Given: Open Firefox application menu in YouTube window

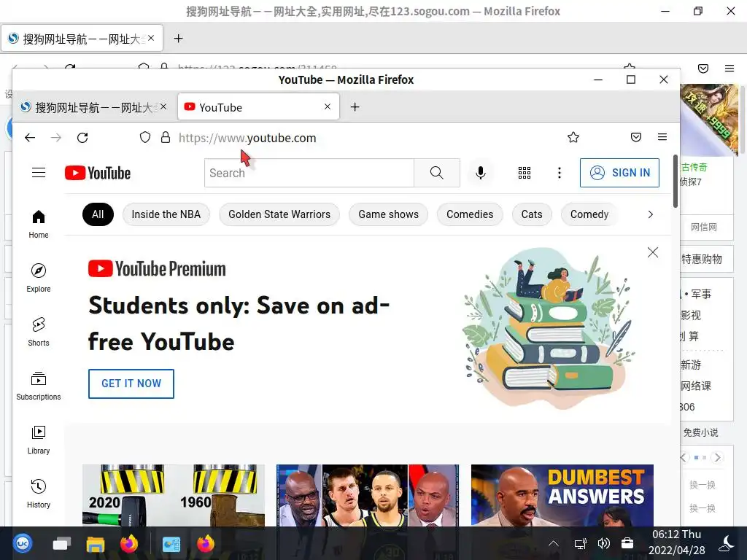Looking at the screenshot, I should coord(662,137).
